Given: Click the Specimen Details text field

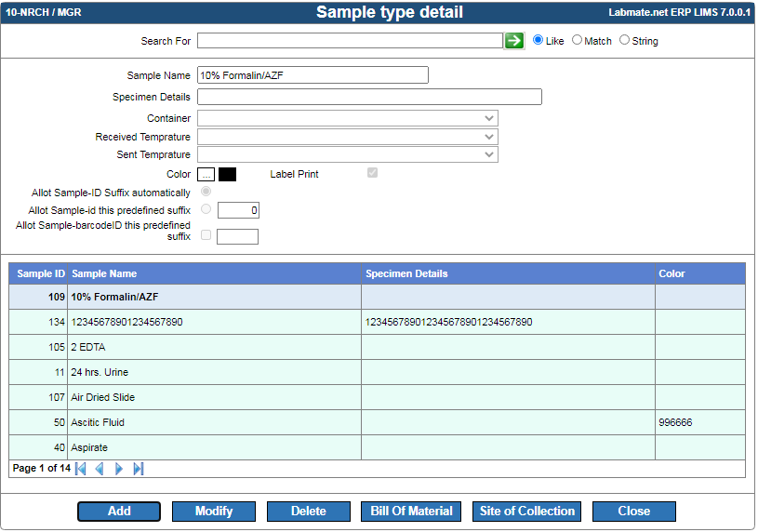Looking at the screenshot, I should [369, 97].
